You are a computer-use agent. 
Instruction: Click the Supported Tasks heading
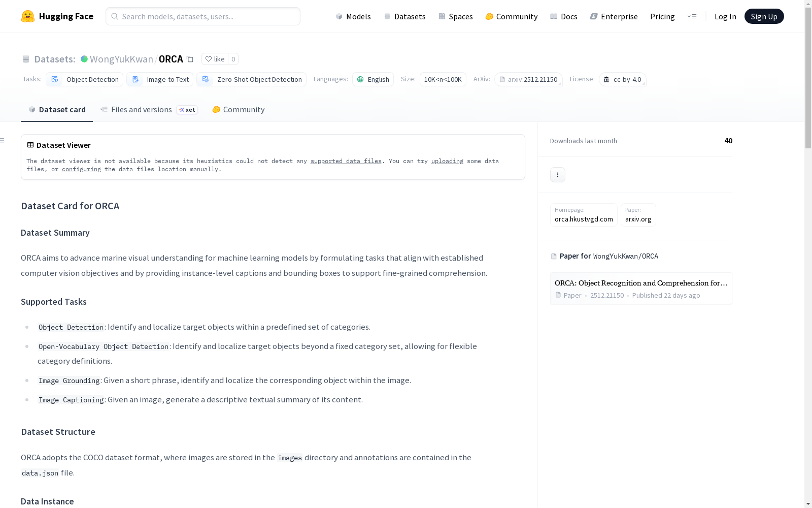pos(54,302)
